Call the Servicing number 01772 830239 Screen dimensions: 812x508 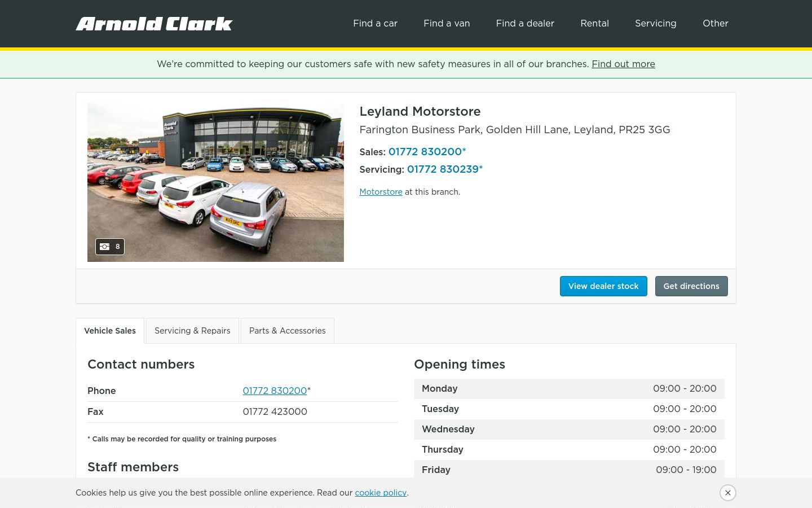click(445, 169)
